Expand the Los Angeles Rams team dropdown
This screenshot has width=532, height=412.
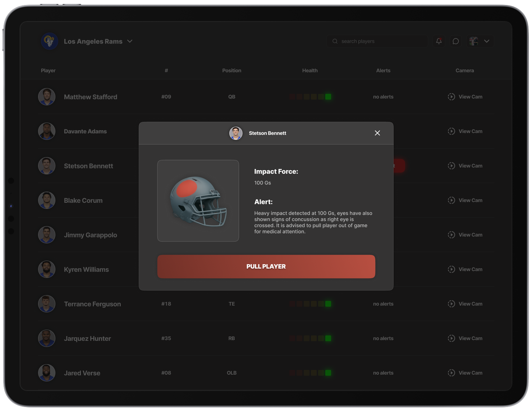click(130, 41)
